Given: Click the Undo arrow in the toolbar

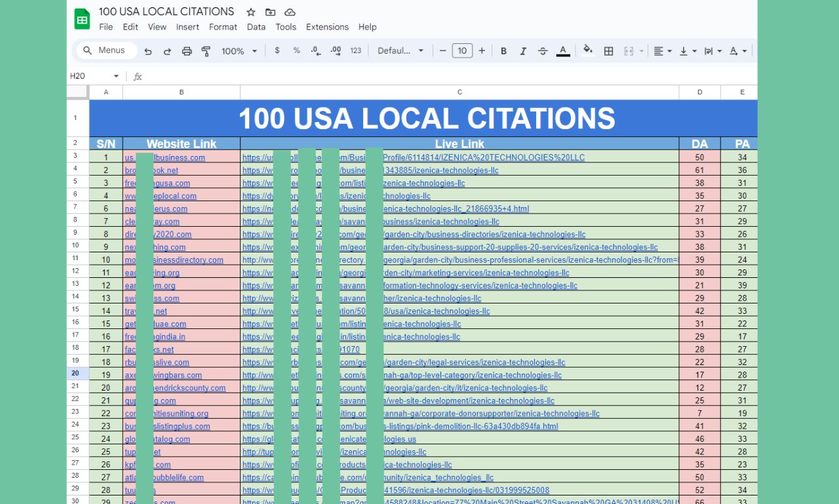Looking at the screenshot, I should (x=148, y=51).
